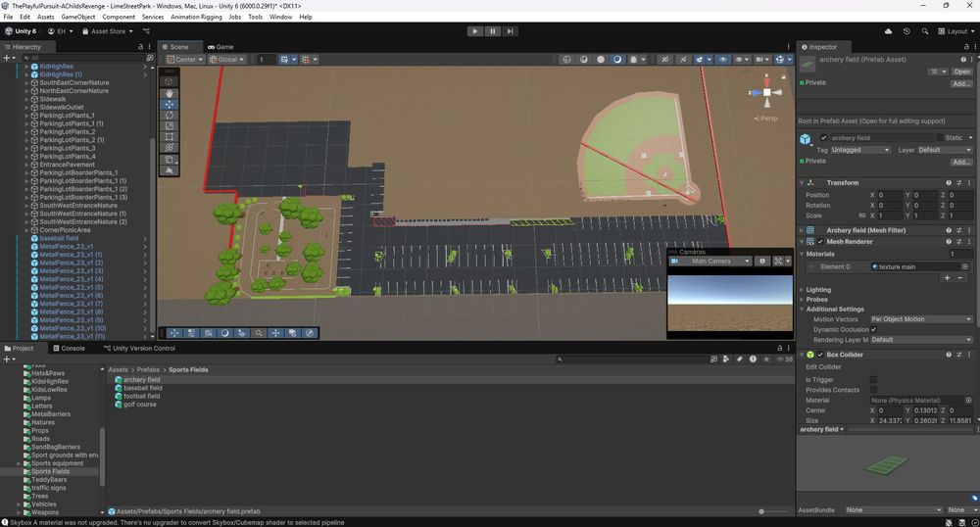The image size is (980, 527).
Task: Pick material via Element 0 object selector
Action: pyautogui.click(x=965, y=266)
